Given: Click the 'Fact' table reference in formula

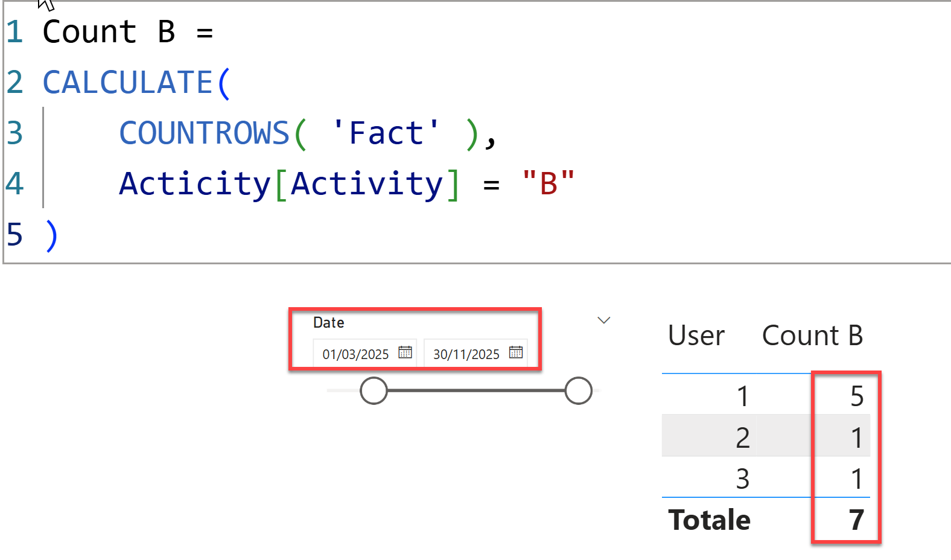Looking at the screenshot, I should click(386, 133).
